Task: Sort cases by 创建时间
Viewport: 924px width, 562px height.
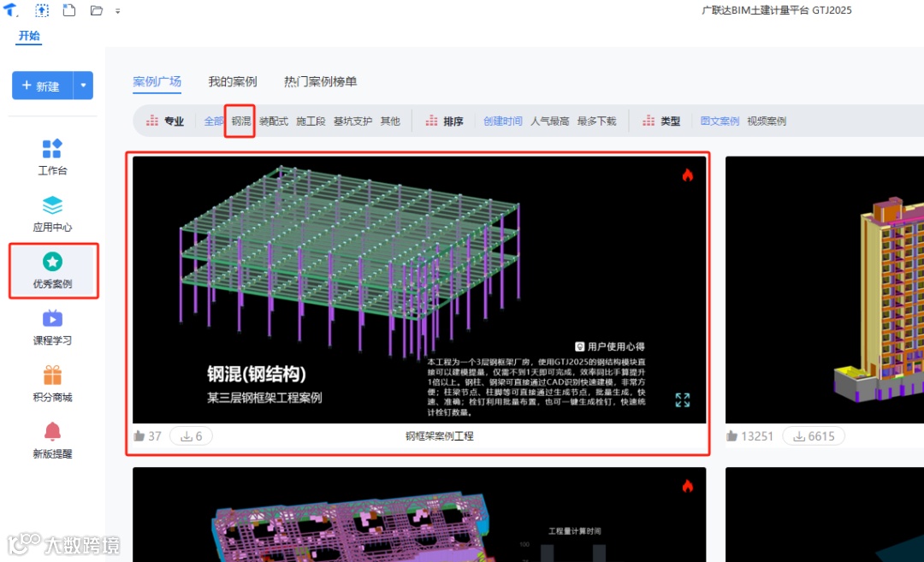Action: (503, 121)
